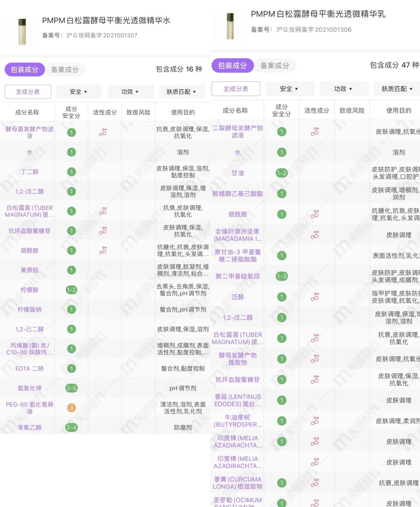Open ingredient link 鲸蜡醇乙基己酸酯

click(x=238, y=194)
